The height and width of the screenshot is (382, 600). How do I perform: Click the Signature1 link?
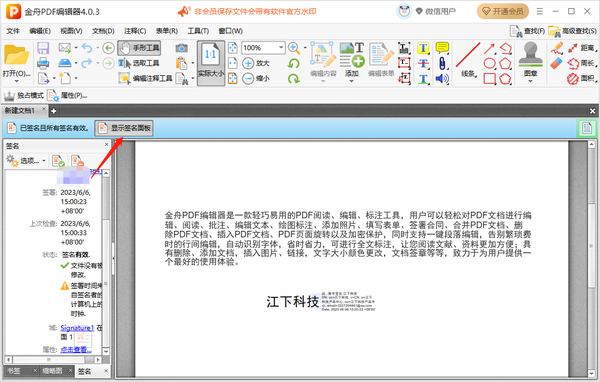click(x=77, y=328)
